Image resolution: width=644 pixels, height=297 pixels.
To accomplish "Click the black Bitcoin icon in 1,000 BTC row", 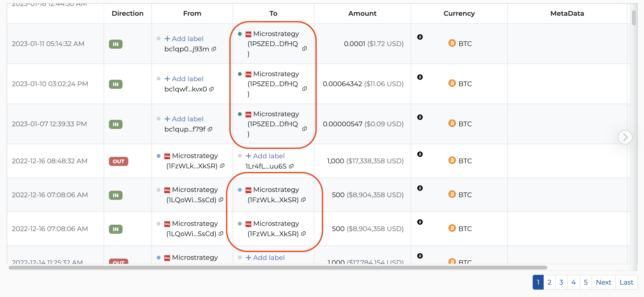I will tap(420, 154).
